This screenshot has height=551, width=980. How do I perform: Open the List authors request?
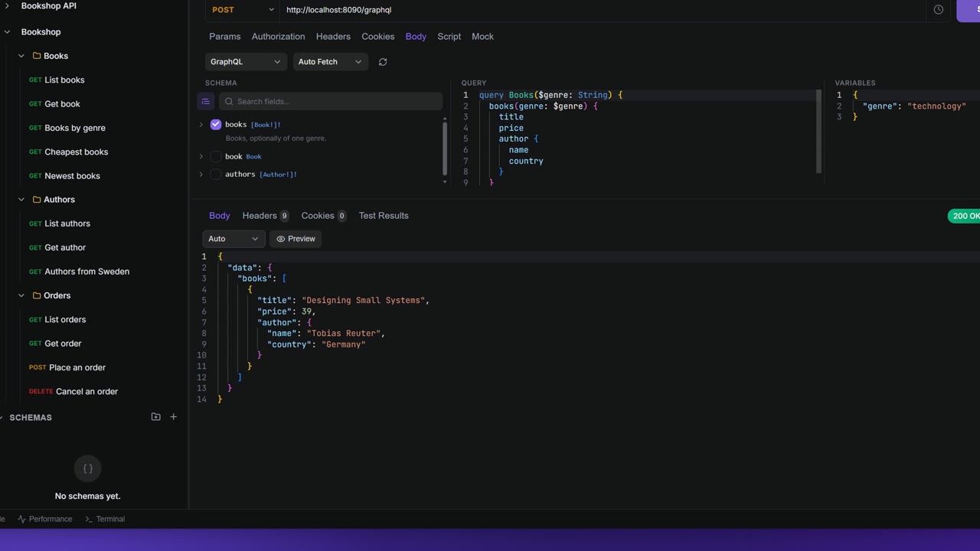(x=60, y=223)
